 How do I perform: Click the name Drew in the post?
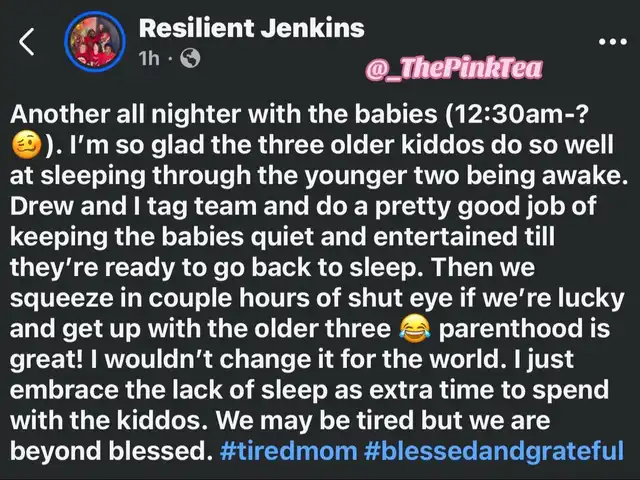click(41, 206)
